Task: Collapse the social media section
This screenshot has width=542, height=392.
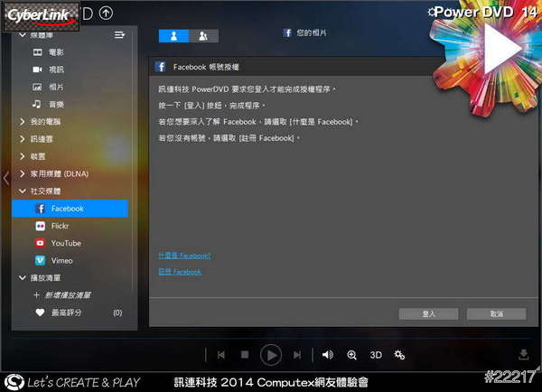Action: (23, 191)
